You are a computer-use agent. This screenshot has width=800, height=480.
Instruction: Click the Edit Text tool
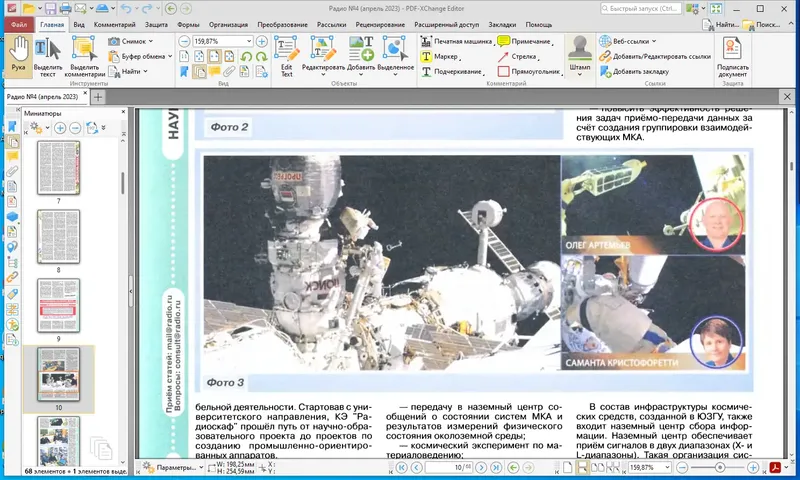[287, 56]
